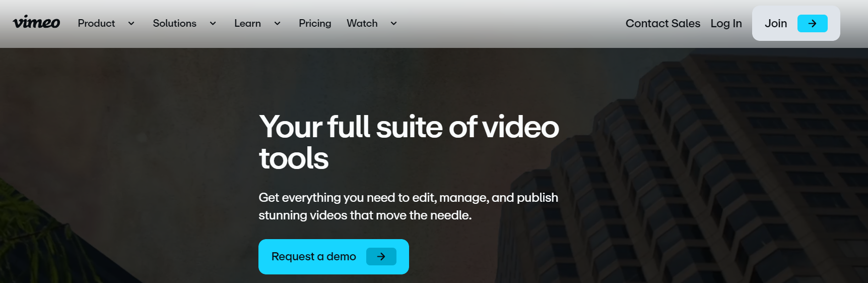The height and width of the screenshot is (283, 868).
Task: Expand the Learn chevron arrow
Action: click(x=277, y=23)
